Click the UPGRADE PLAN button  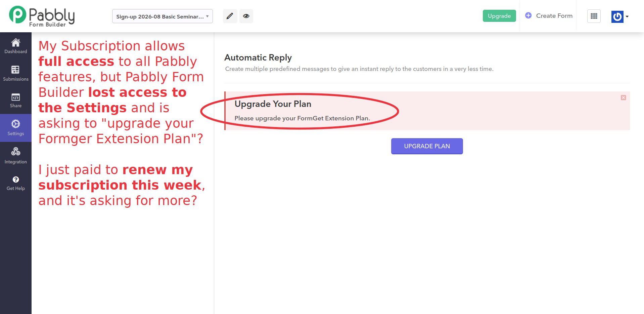point(427,146)
